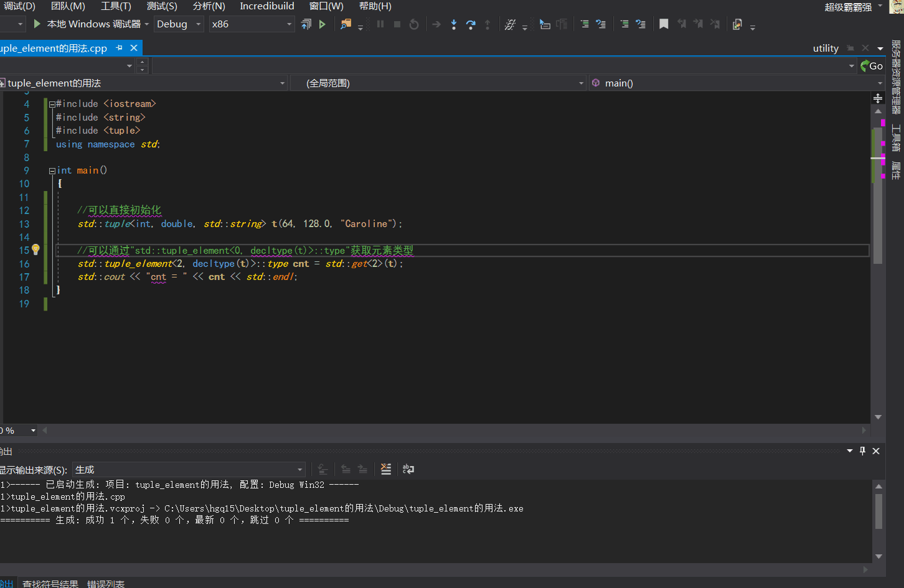Click the Step Over icon
This screenshot has height=588, width=904.
click(x=471, y=24)
